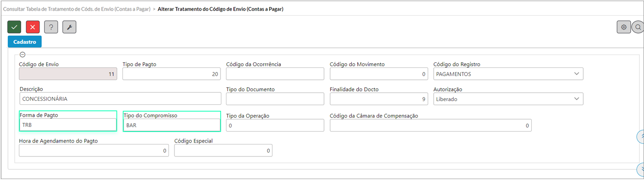Open help via question mark icon
Image resolution: width=644 pixels, height=180 pixels.
coord(51,27)
